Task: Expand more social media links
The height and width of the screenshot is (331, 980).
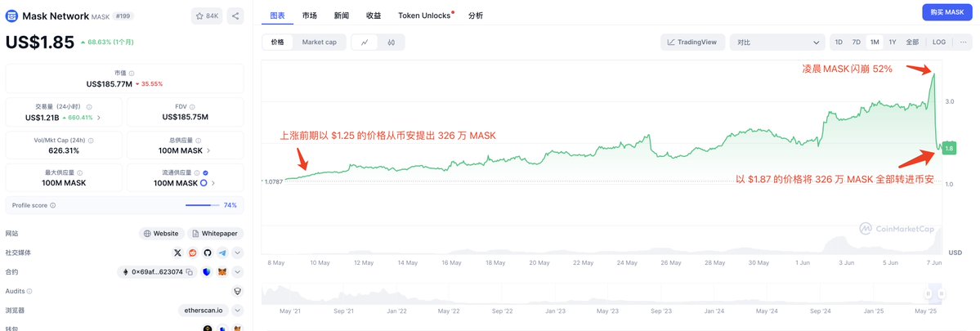Action: (x=238, y=253)
